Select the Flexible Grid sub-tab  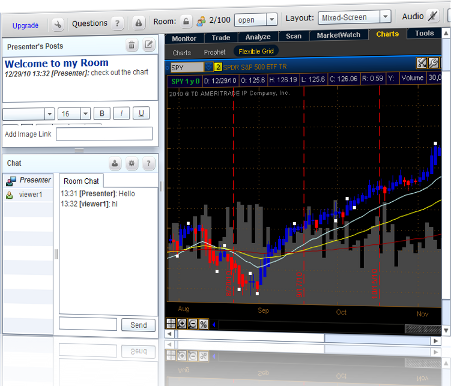point(256,51)
